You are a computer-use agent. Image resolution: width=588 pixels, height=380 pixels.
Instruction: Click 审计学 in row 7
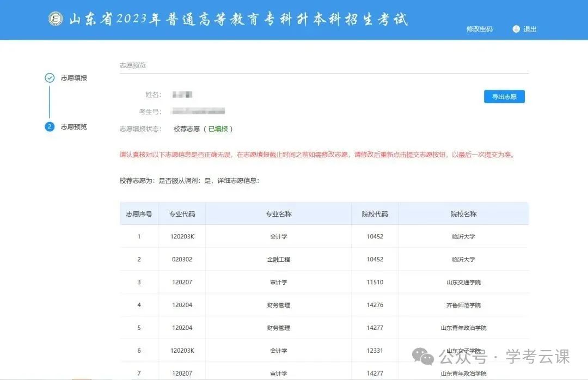click(x=279, y=373)
